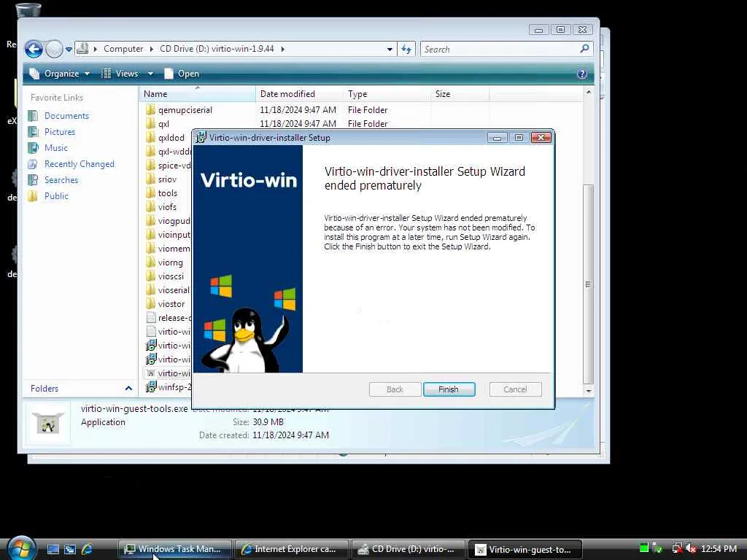Switch to Windows Task Manager taskbar button
The width and height of the screenshot is (747, 560).
point(175,549)
